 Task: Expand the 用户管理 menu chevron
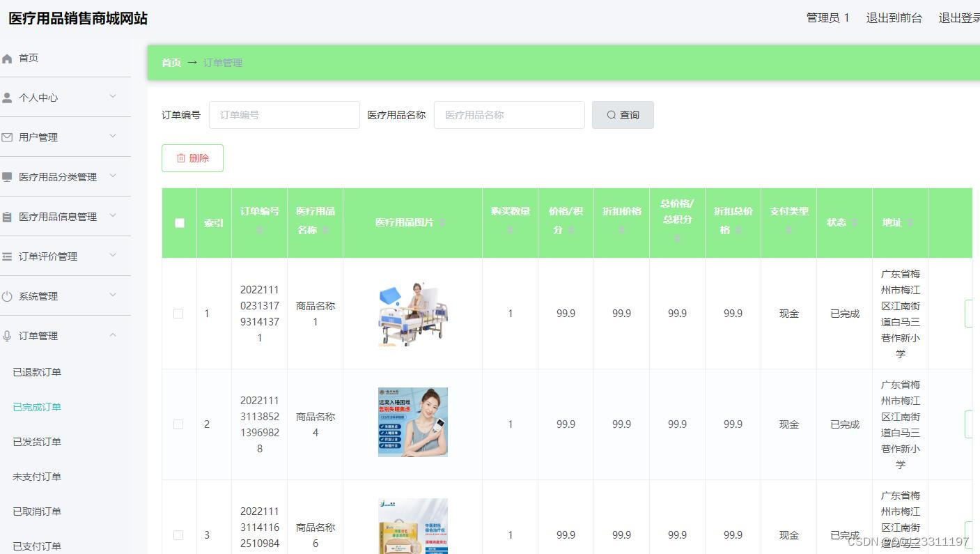coord(113,136)
